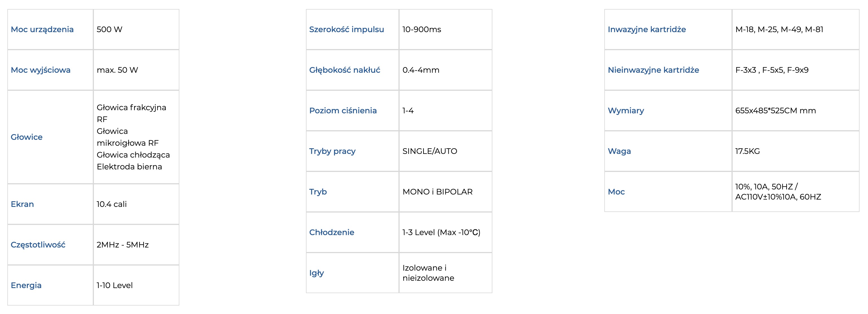Viewport: 868px width, 314px height.
Task: Select the "500 W" value cell
Action: click(109, 30)
